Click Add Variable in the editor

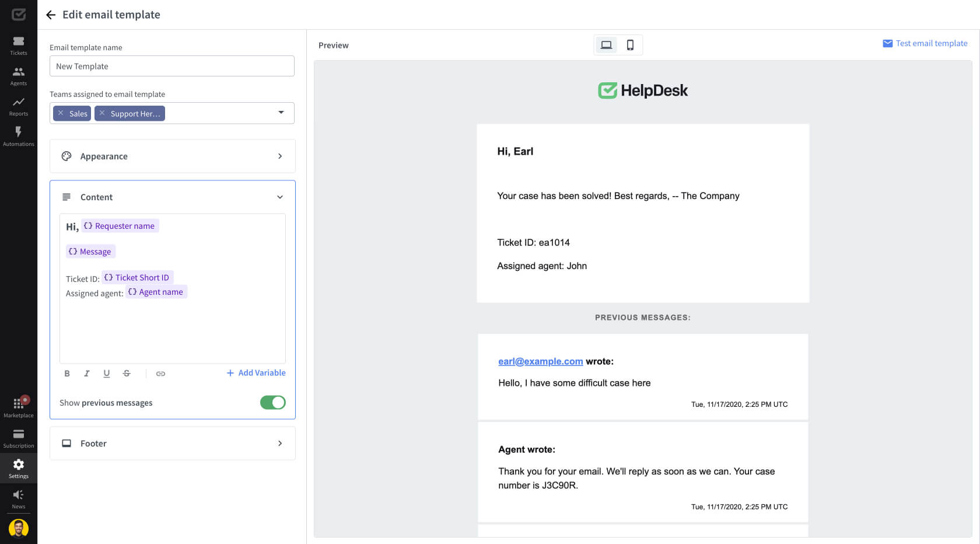(256, 373)
